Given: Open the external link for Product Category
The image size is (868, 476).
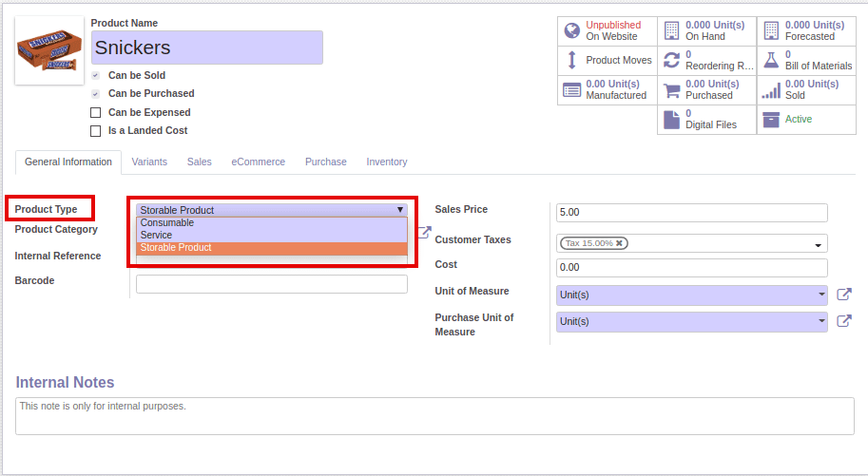Looking at the screenshot, I should click(x=424, y=232).
